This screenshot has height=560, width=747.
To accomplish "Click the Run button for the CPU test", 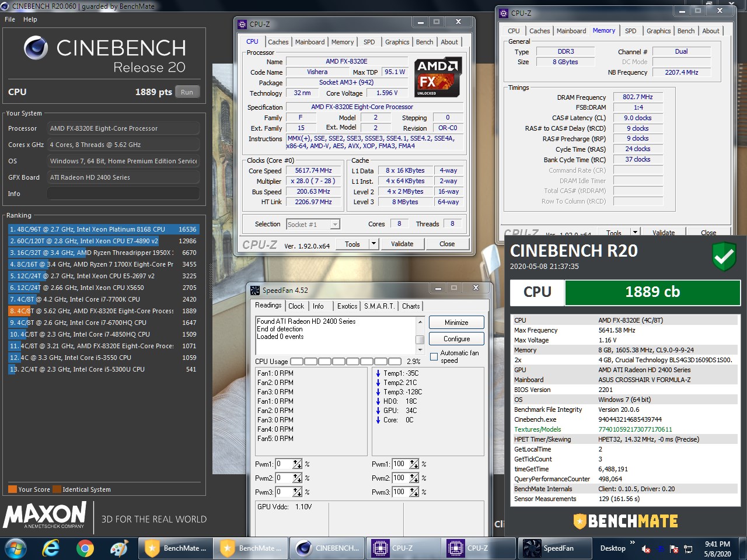I will (187, 92).
